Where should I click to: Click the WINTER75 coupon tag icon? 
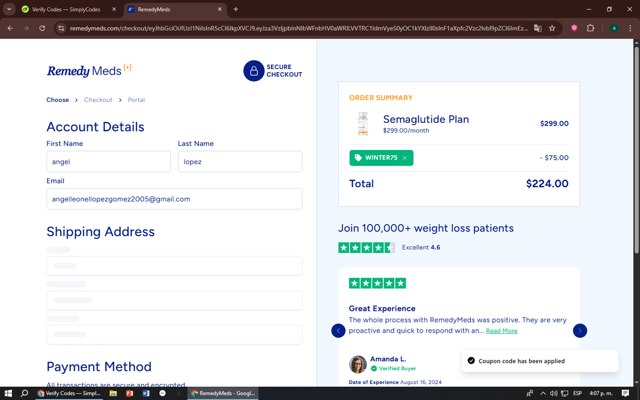(358, 158)
